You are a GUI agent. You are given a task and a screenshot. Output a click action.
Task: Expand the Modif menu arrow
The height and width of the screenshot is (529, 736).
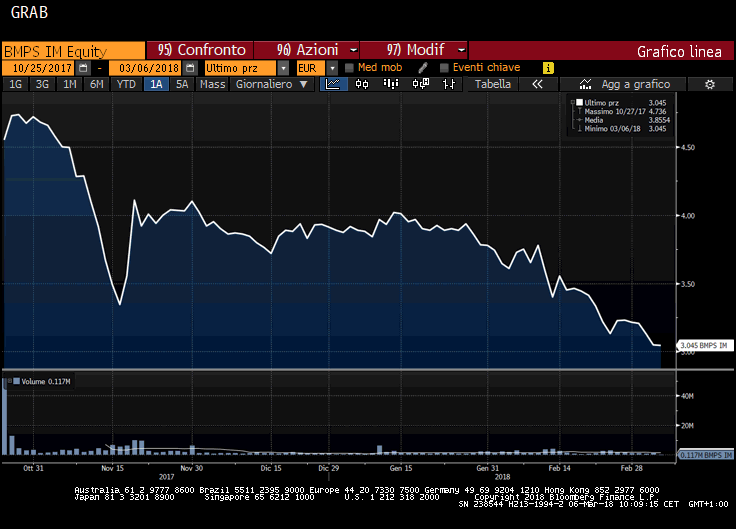point(461,50)
